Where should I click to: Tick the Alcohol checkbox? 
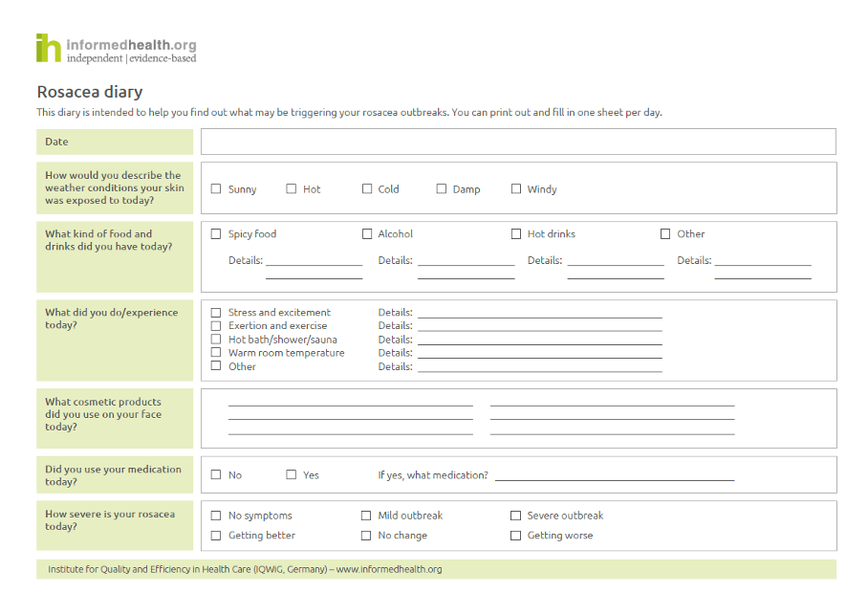click(x=367, y=234)
